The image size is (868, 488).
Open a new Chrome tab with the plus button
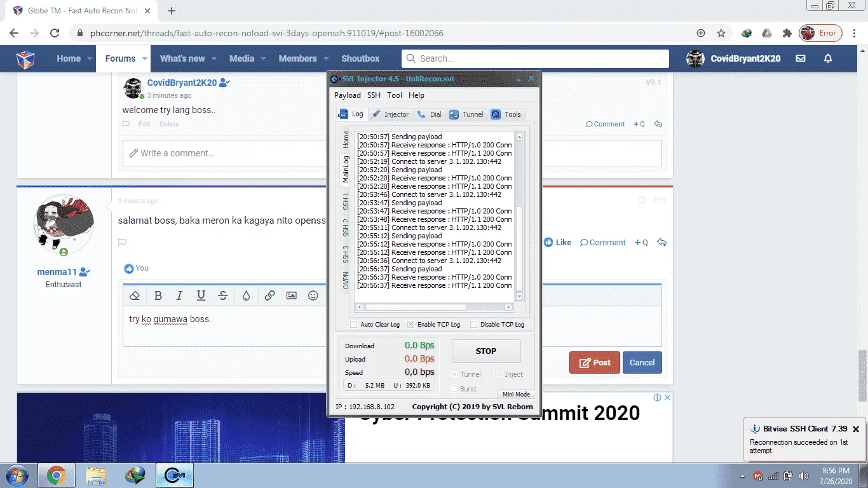172,11
